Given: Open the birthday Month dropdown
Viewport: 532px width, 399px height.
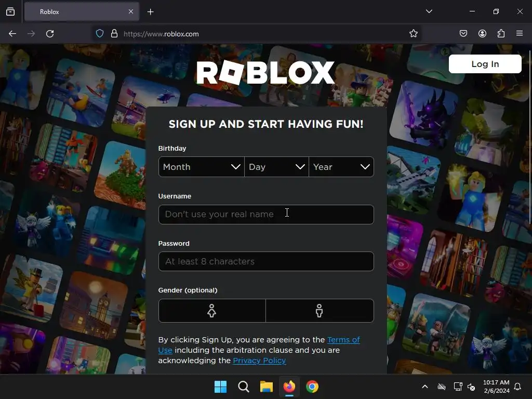Looking at the screenshot, I should [201, 167].
